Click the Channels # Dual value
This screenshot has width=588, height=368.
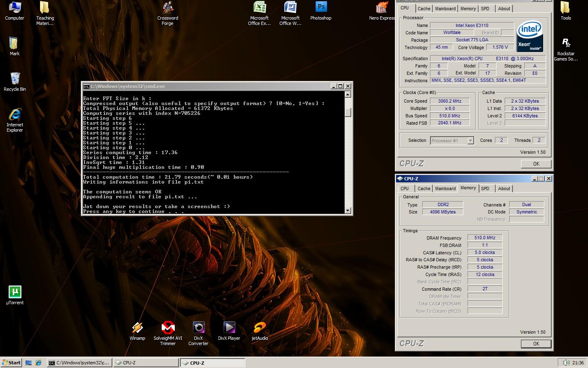pos(526,204)
